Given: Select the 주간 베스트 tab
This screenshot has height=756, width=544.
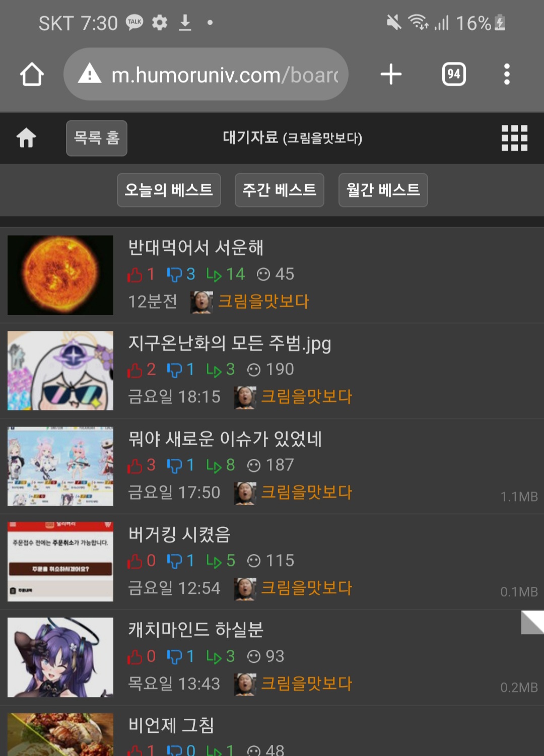Looking at the screenshot, I should 280,190.
